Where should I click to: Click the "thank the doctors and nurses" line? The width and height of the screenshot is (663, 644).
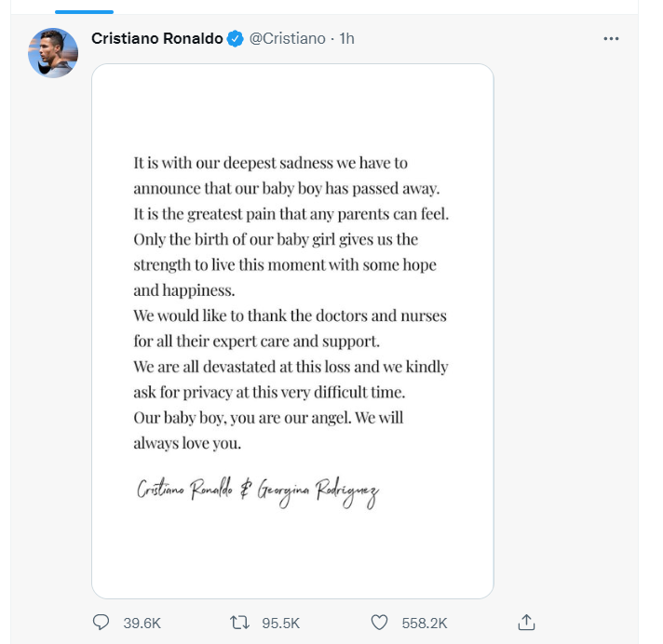click(x=290, y=315)
